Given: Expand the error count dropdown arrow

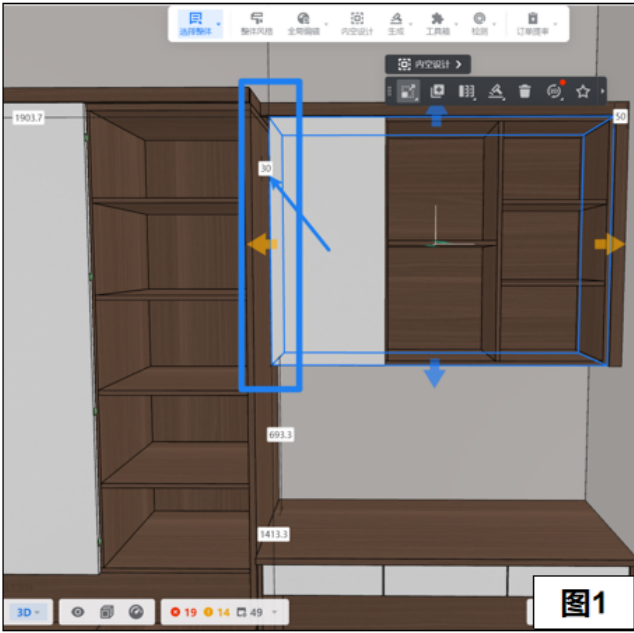Looking at the screenshot, I should (x=275, y=611).
